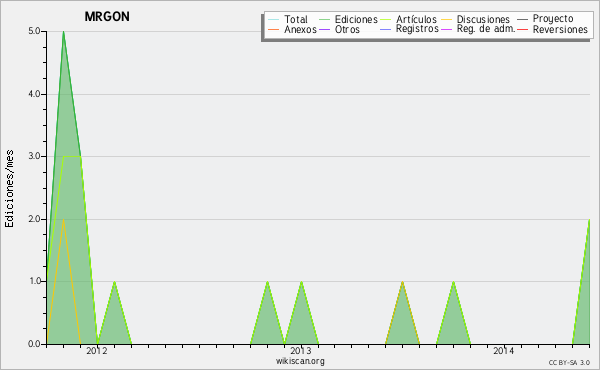
Task: Click the 1.0 y-axis value
Action: tap(34, 281)
